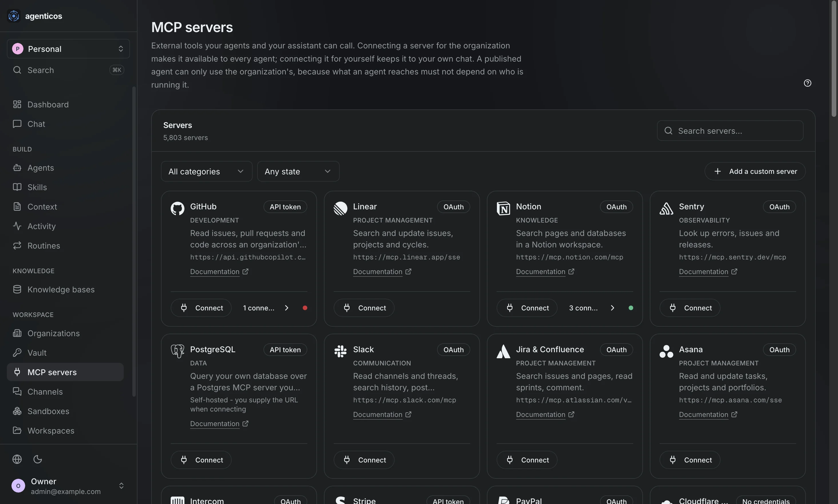838x504 pixels.
Task: Navigate to Agents page
Action: 65,168
